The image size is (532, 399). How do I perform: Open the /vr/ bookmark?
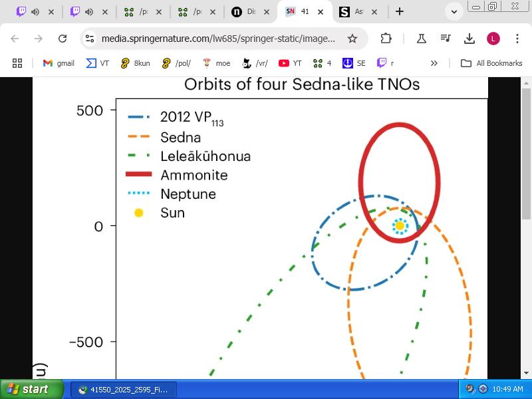[x=255, y=63]
